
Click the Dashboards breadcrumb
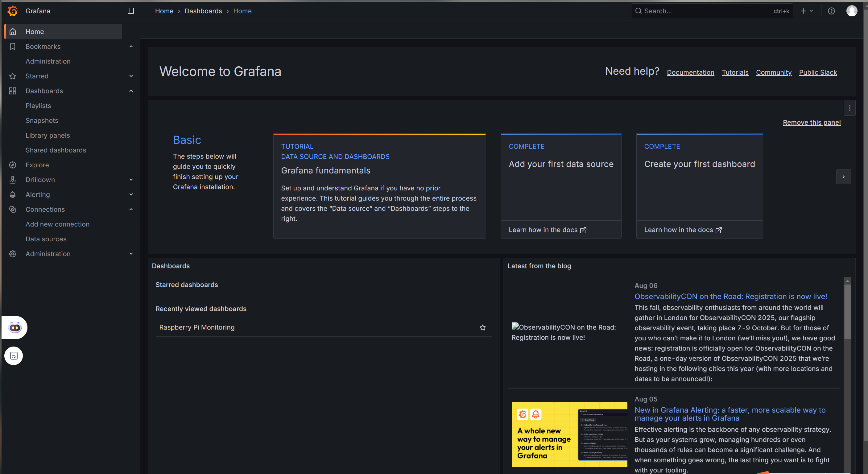coord(203,11)
